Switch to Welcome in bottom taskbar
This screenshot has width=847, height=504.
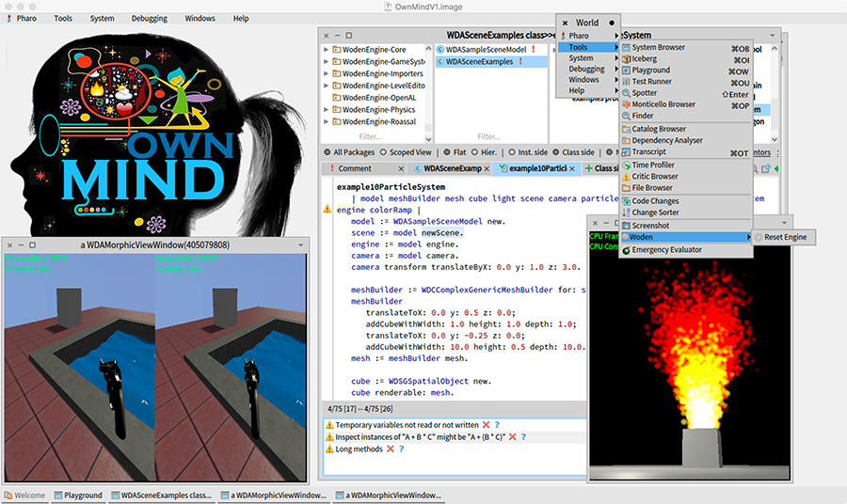(24, 496)
